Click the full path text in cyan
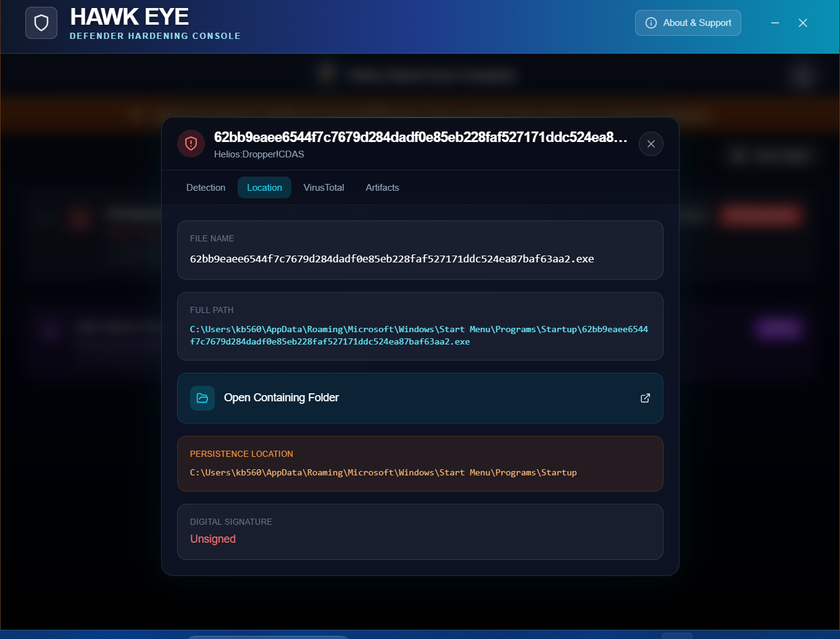 click(419, 335)
